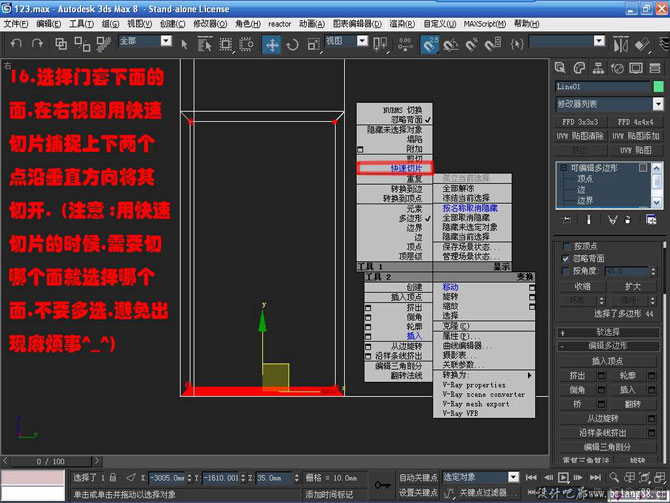Open the Display command panel tab

[x=636, y=68]
